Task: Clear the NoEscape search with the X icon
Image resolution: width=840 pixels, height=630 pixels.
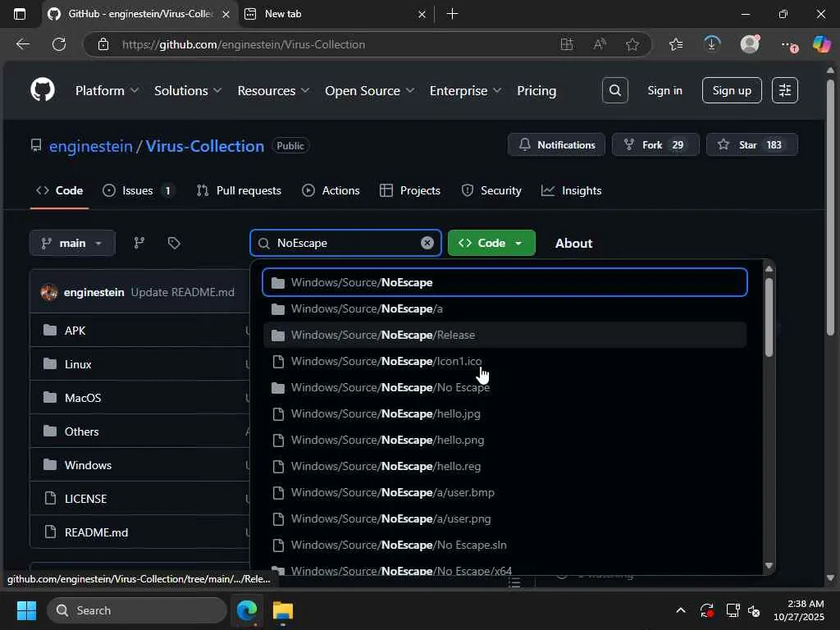Action: 427,243
